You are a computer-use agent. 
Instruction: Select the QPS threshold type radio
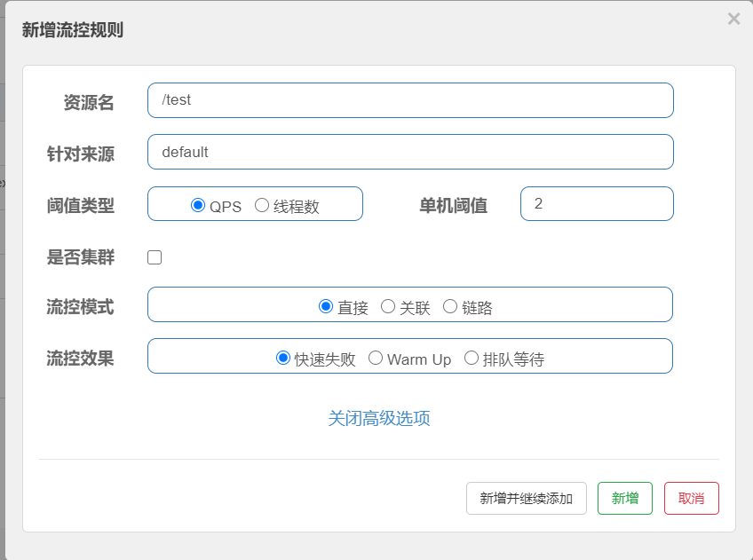pos(198,205)
